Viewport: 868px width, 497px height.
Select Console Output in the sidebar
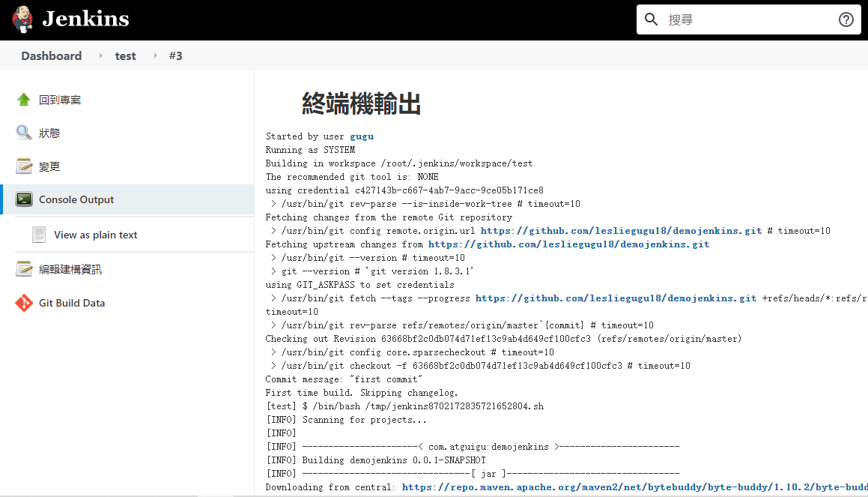tap(76, 199)
